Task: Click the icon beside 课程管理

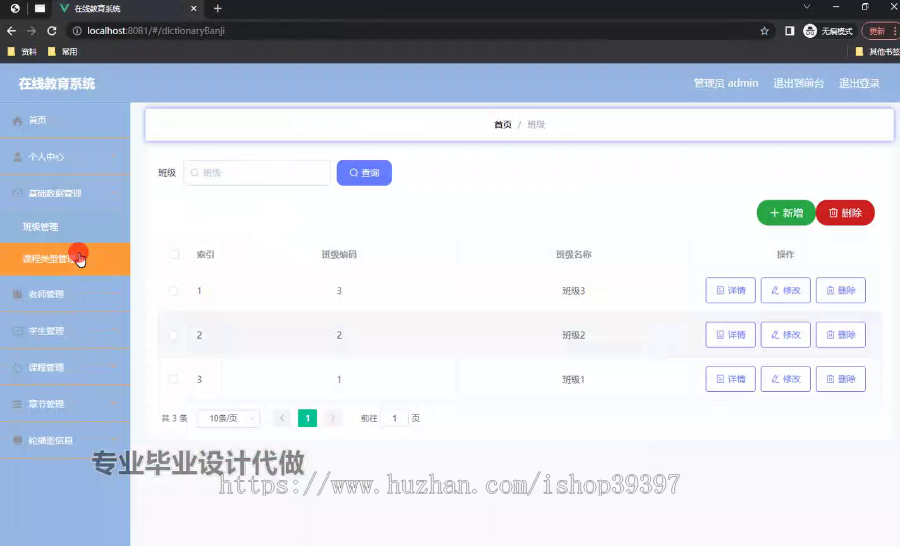Action: (x=17, y=367)
